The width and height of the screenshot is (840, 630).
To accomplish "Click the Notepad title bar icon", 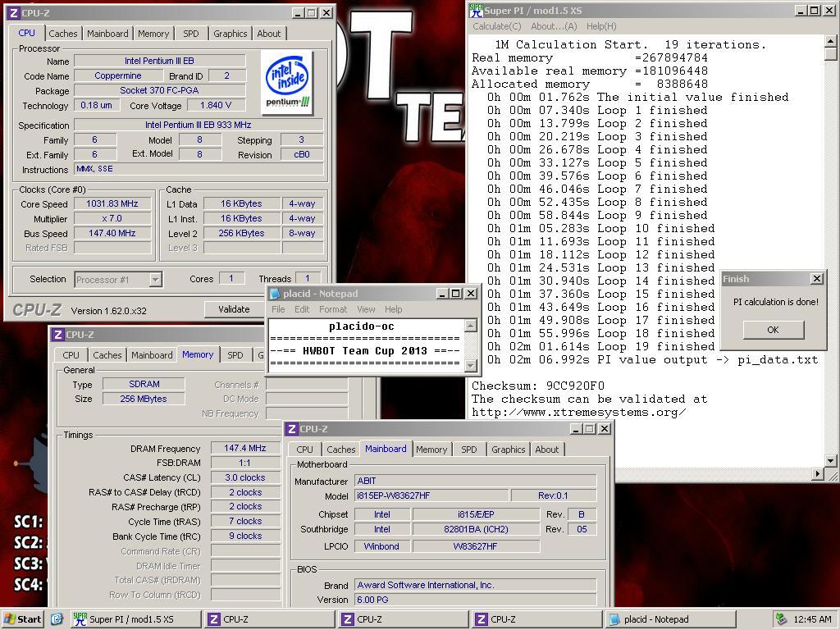I will pos(275,294).
